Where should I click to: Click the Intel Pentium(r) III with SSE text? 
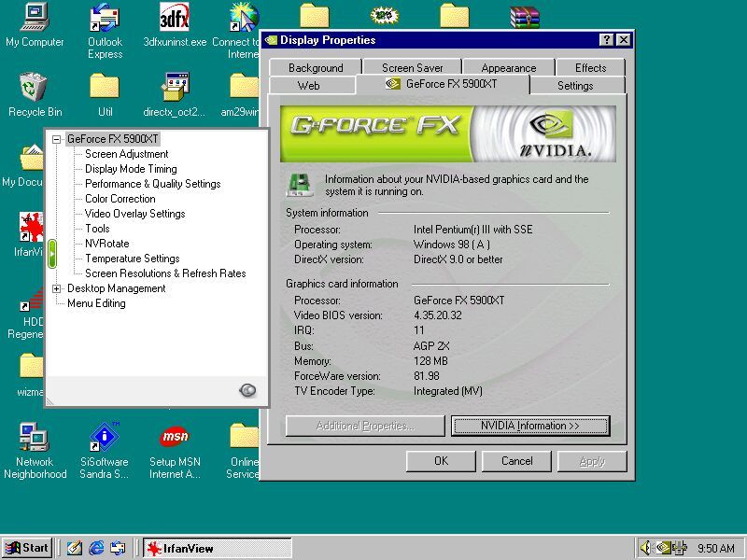click(472, 229)
